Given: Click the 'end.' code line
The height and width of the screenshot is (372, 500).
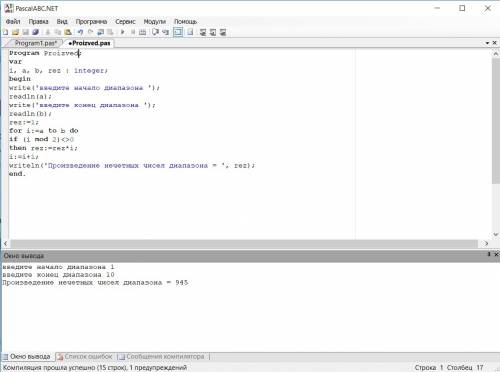Looking at the screenshot, I should (17, 174).
